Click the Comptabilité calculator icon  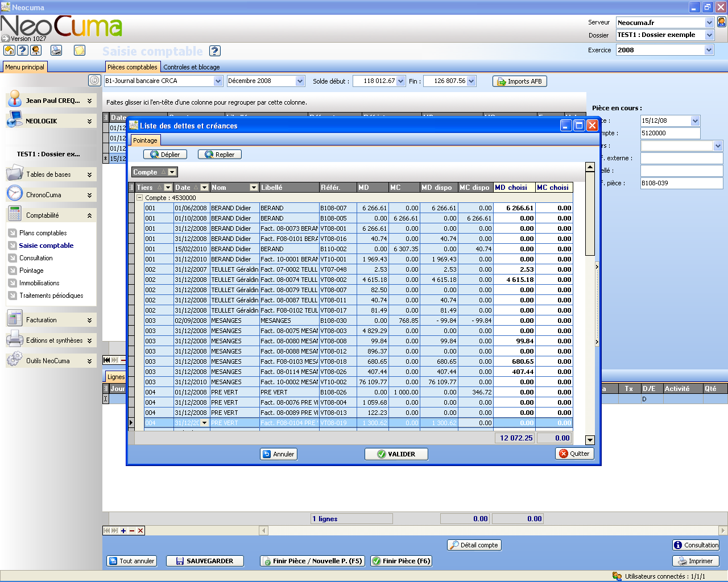click(x=15, y=214)
